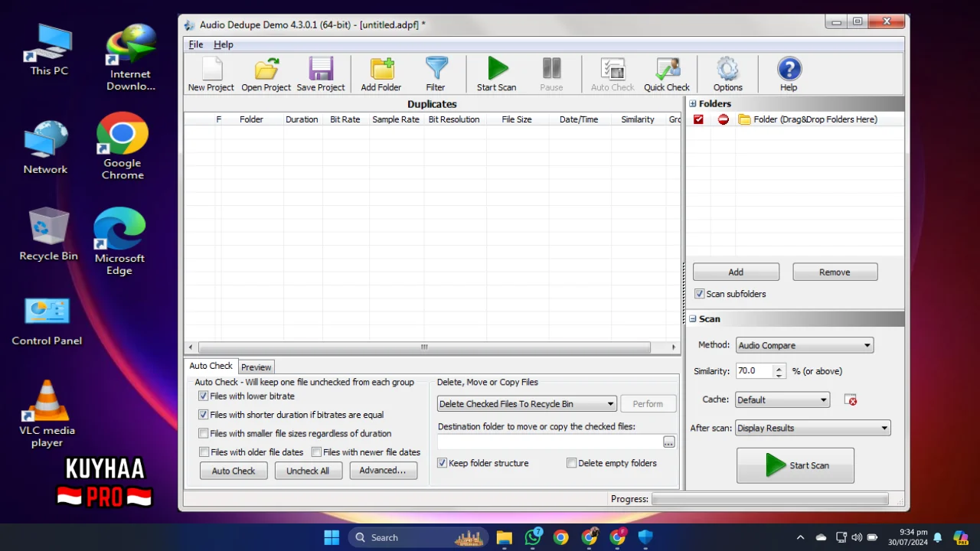The height and width of the screenshot is (551, 980).
Task: Click the Save Project floppy icon
Action: [321, 70]
